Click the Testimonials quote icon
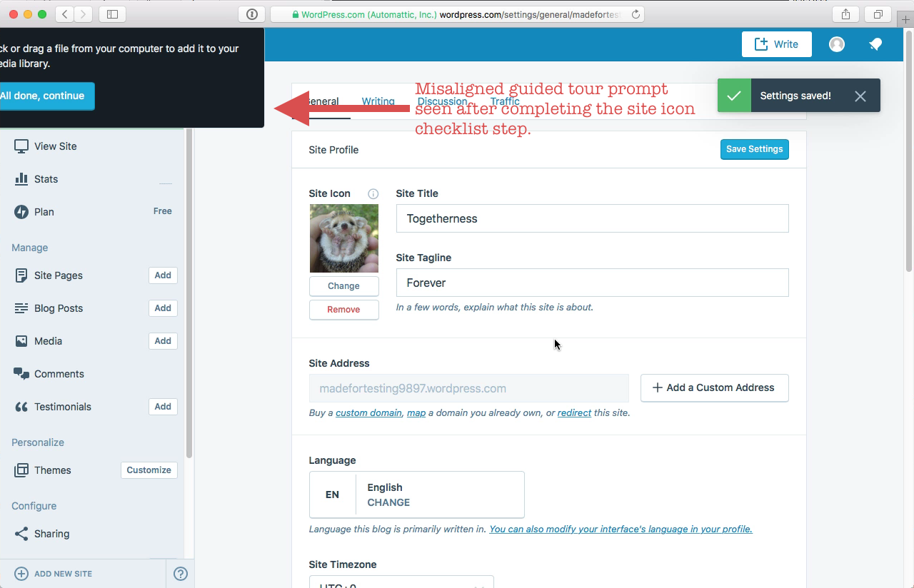Viewport: 914px width, 588px height. (x=21, y=407)
